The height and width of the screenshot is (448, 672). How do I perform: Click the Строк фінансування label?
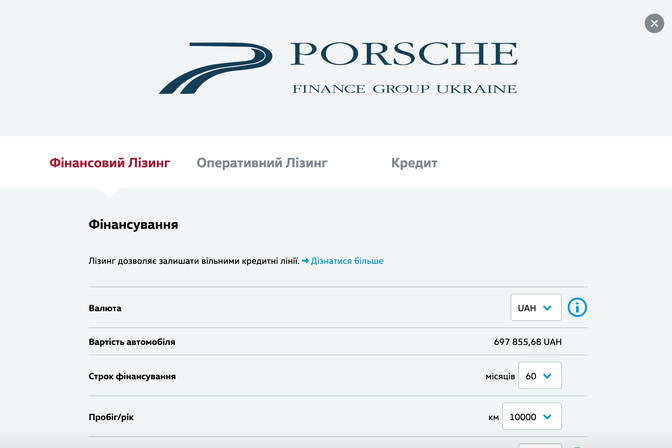point(133,377)
